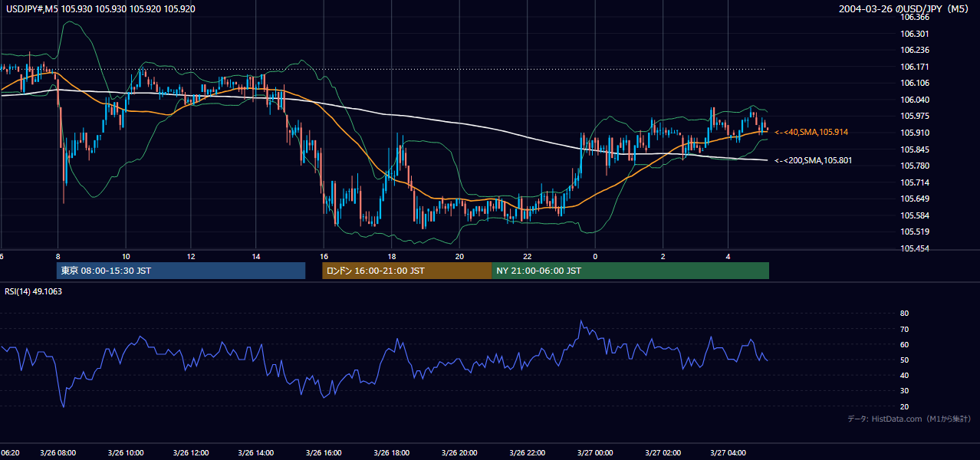Click the 3/26 20:00 time axis label
980x460 pixels.
tap(459, 452)
